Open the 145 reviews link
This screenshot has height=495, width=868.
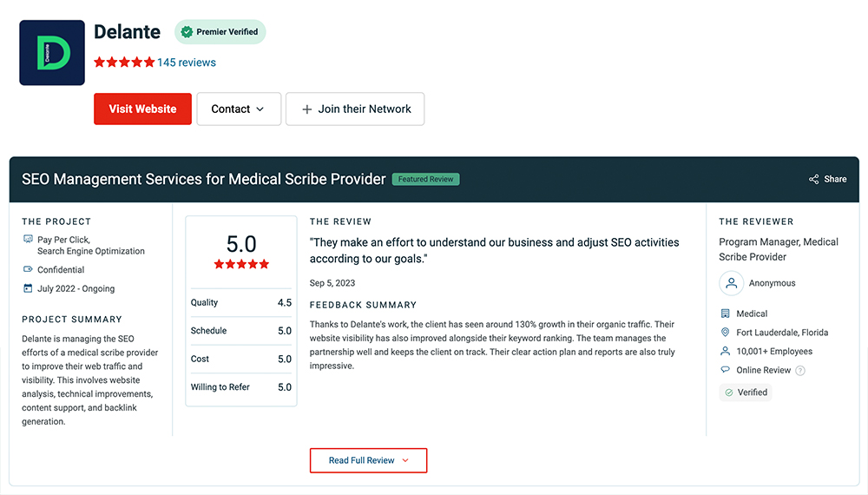tap(187, 63)
